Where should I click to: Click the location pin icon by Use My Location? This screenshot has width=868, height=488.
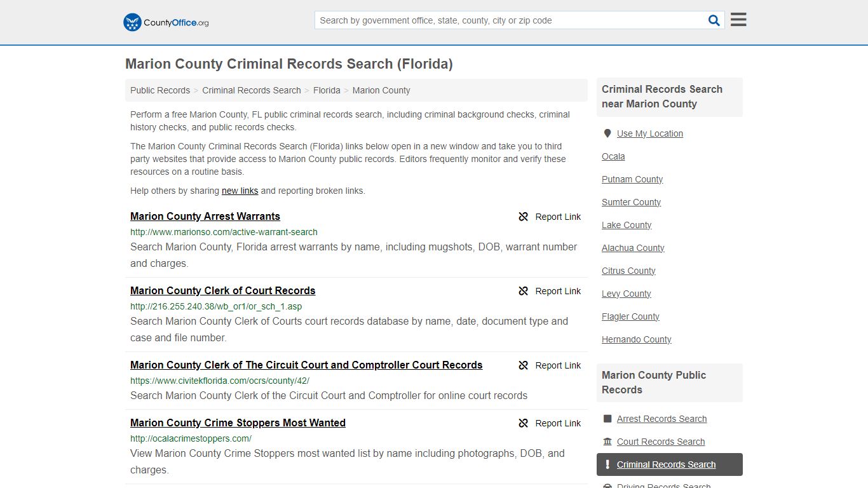click(x=607, y=133)
